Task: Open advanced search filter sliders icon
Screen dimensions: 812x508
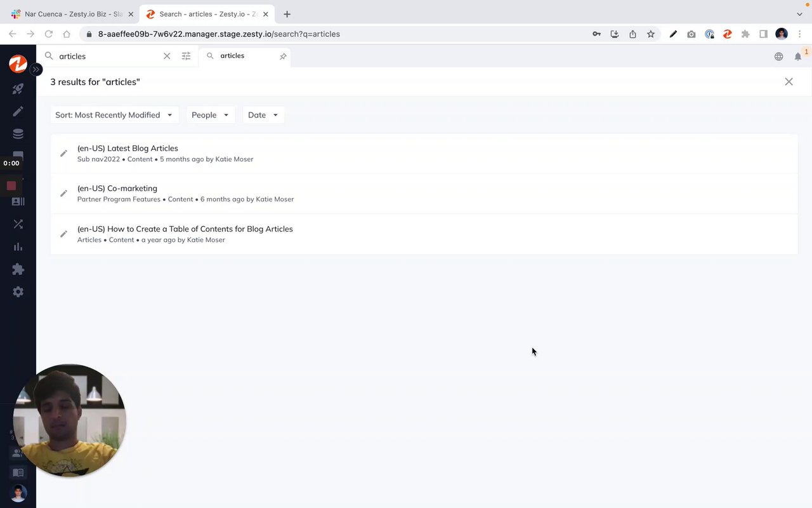Action: pos(186,56)
